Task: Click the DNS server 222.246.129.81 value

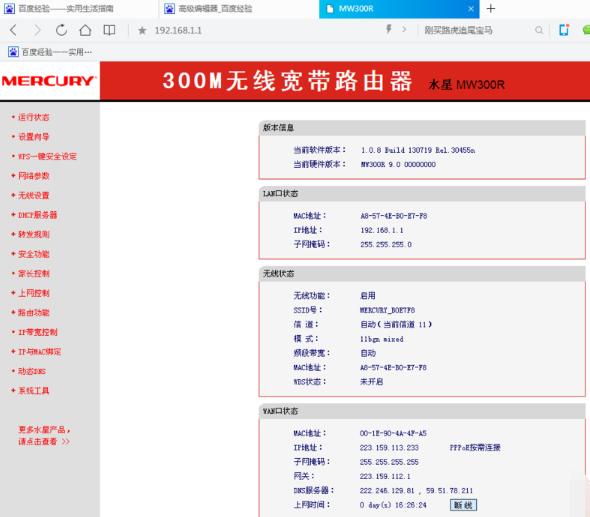Action: pyautogui.click(x=387, y=491)
